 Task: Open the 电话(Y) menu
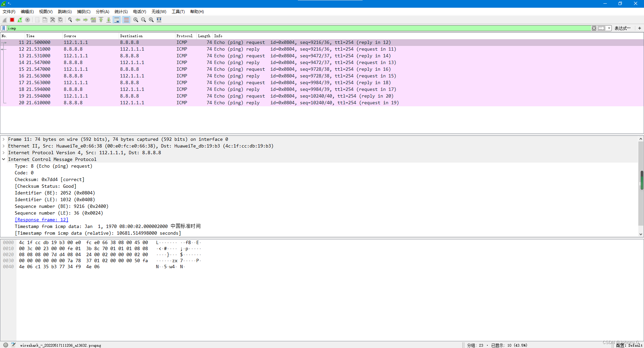(x=140, y=11)
